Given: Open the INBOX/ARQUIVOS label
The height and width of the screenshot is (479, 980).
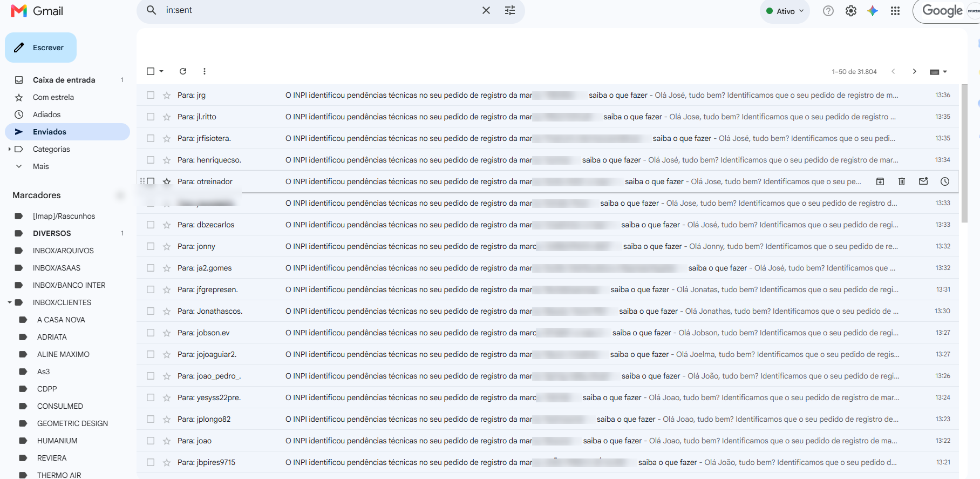Looking at the screenshot, I should (x=63, y=251).
